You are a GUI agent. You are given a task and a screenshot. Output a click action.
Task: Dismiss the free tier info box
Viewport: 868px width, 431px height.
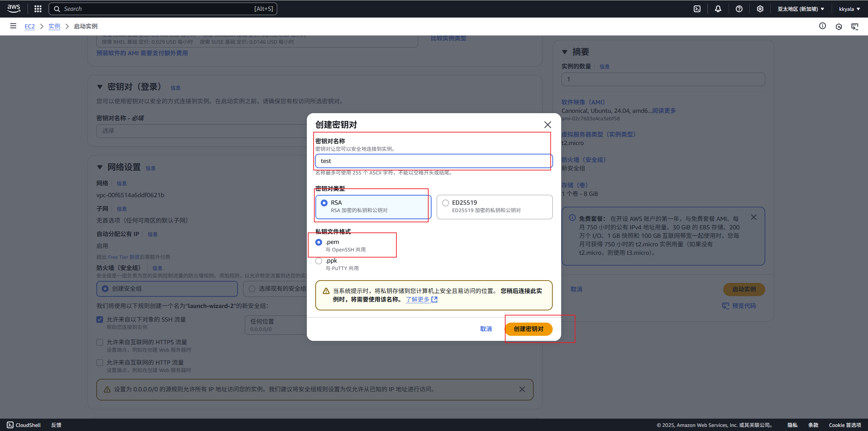click(x=754, y=217)
